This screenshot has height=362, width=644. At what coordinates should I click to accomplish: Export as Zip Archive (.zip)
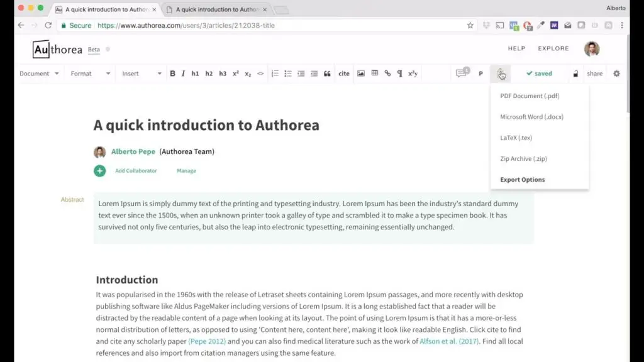(523, 158)
